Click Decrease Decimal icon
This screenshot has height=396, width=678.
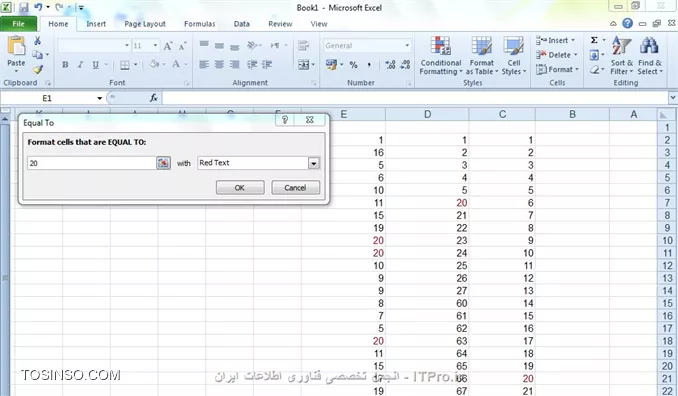pyautogui.click(x=405, y=65)
